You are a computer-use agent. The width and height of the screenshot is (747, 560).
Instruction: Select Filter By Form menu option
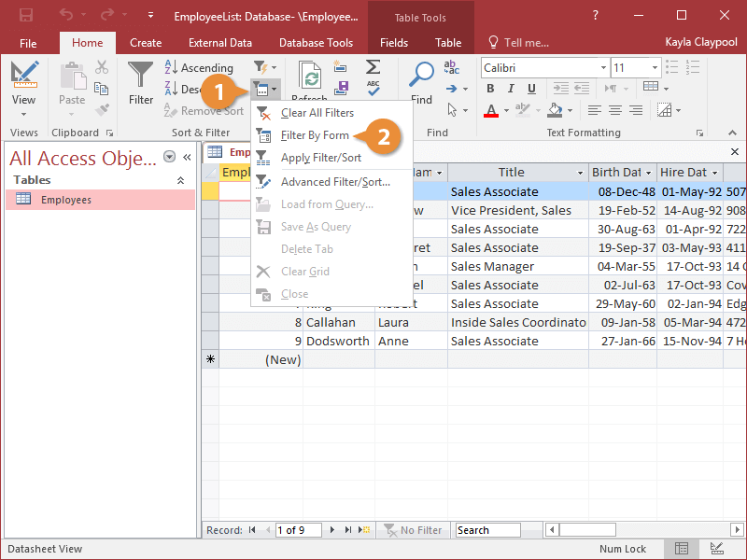click(315, 135)
